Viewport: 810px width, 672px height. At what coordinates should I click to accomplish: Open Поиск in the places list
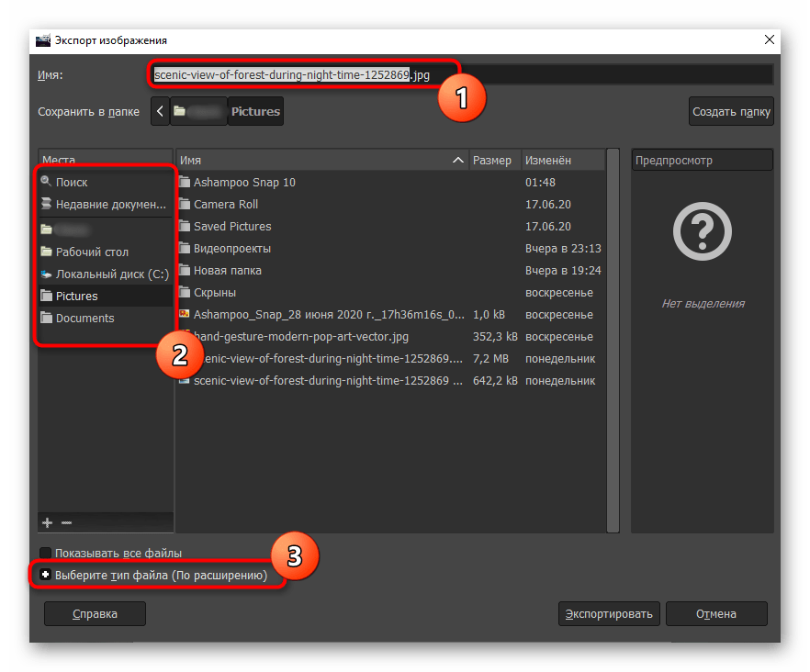pyautogui.click(x=106, y=182)
